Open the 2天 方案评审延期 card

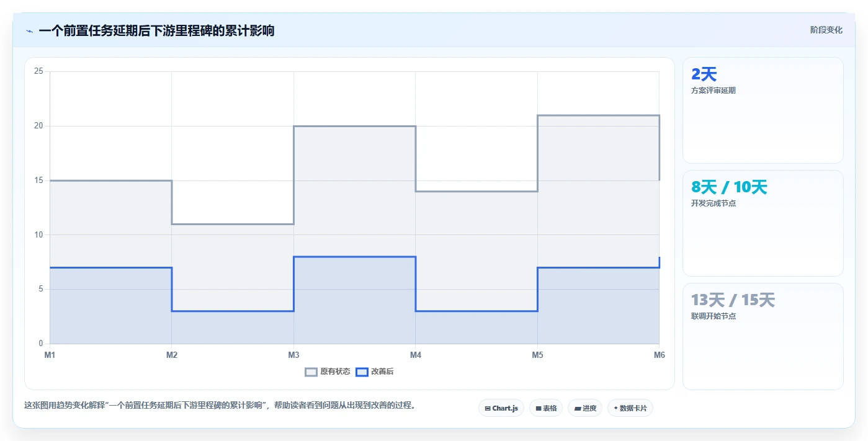pos(763,110)
